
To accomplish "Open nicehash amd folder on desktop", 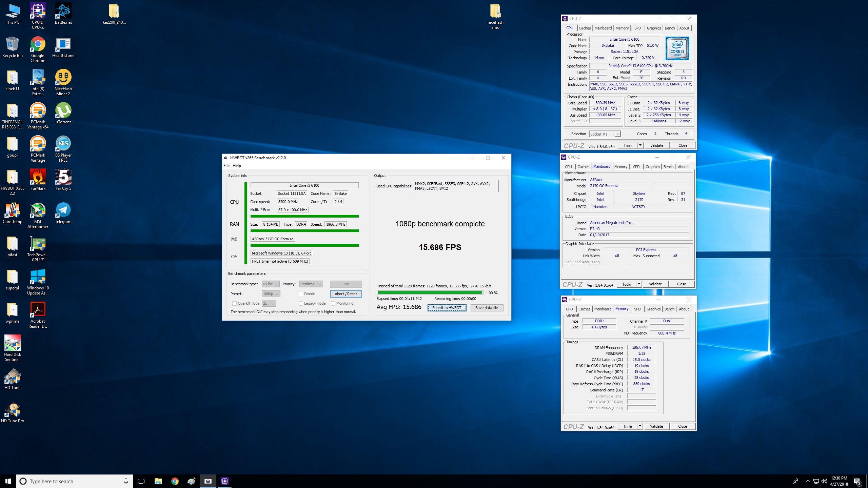I will point(495,16).
